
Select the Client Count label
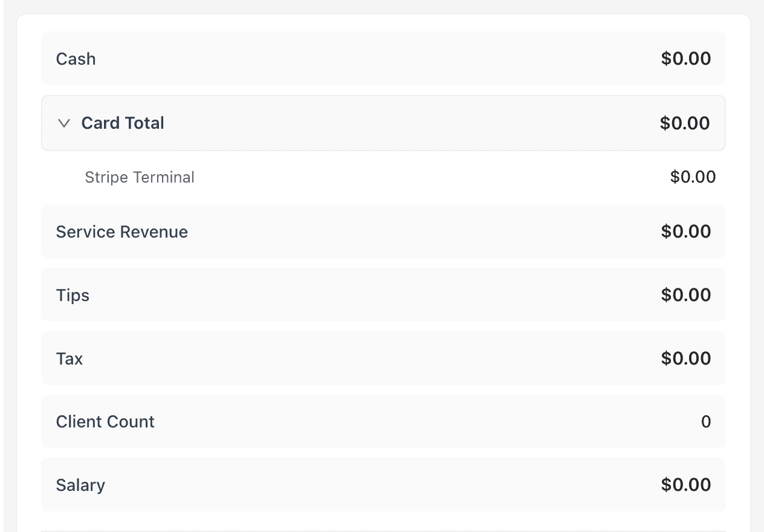pos(105,422)
